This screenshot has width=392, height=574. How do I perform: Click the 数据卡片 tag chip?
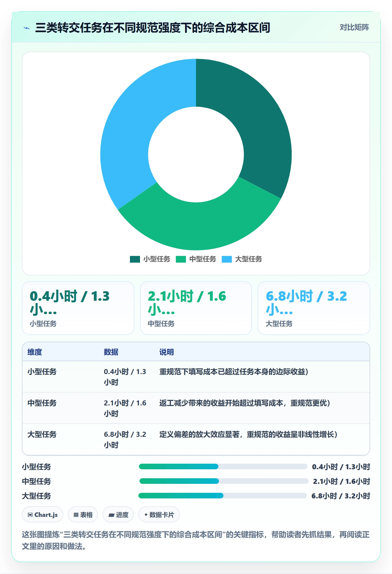[x=159, y=515]
